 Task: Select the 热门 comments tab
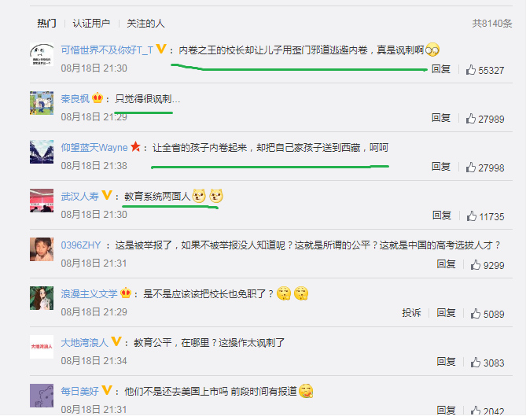(x=46, y=24)
